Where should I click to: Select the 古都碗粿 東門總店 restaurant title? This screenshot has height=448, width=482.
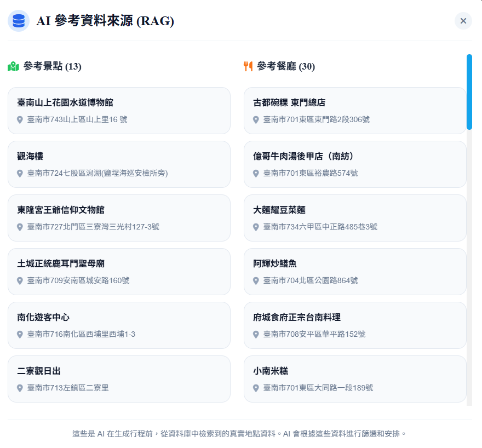click(x=289, y=102)
